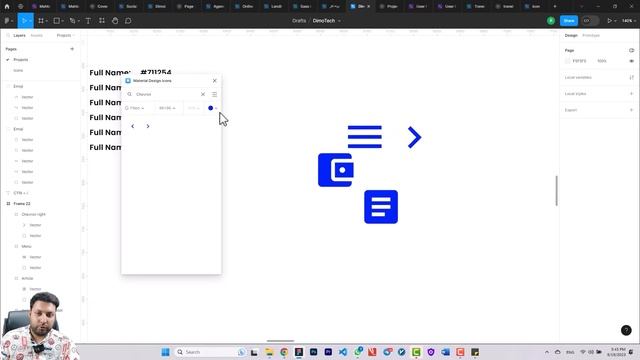Insert the chevron right icon result

[x=148, y=126]
